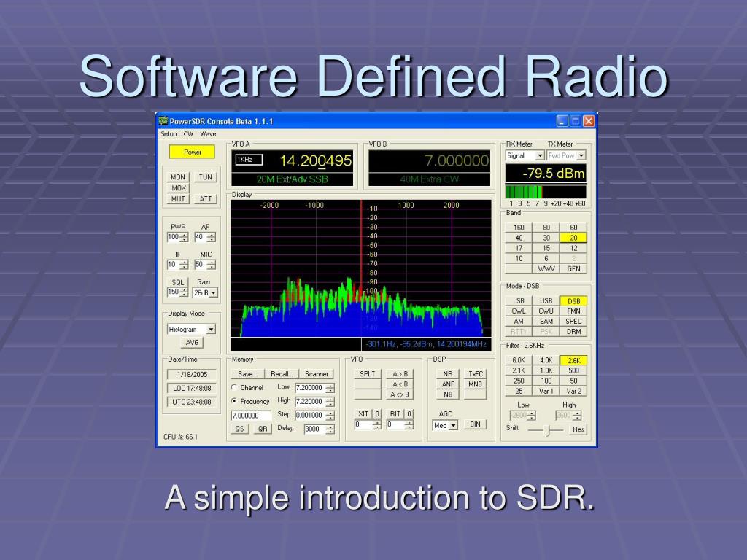Screen dimensions: 747x560
Task: Open the Wave menu
Action: click(x=208, y=134)
